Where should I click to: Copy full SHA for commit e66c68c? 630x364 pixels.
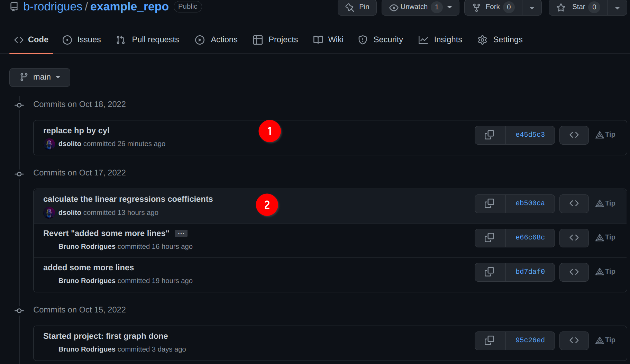click(x=490, y=238)
